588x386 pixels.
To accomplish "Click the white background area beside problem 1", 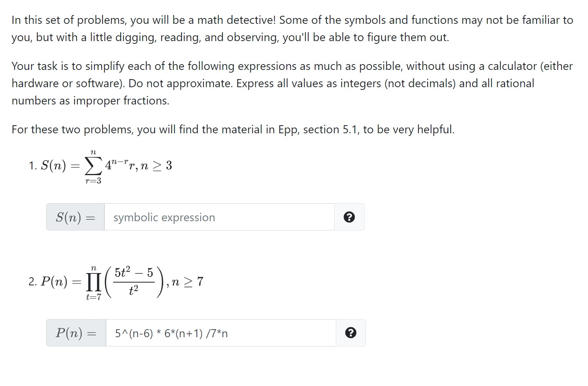I will (422, 166).
